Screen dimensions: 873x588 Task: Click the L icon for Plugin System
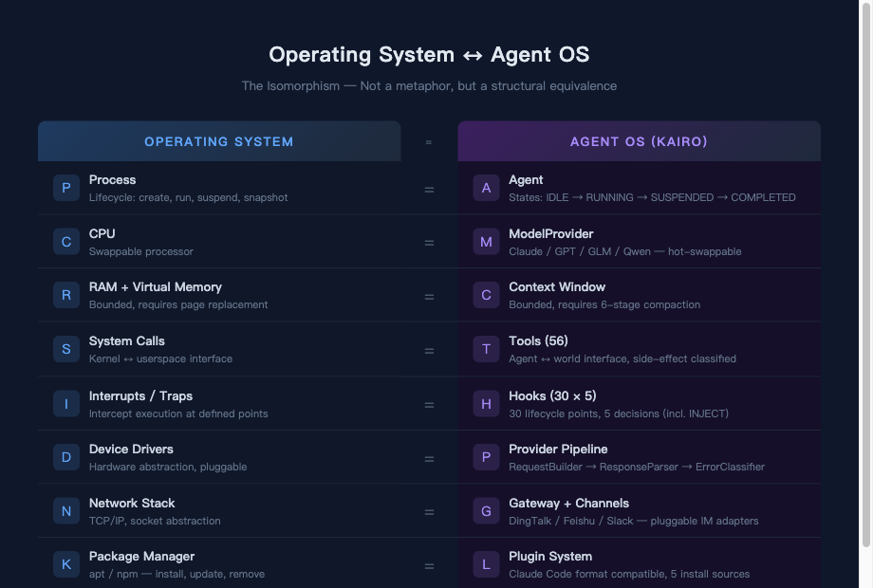(x=486, y=564)
